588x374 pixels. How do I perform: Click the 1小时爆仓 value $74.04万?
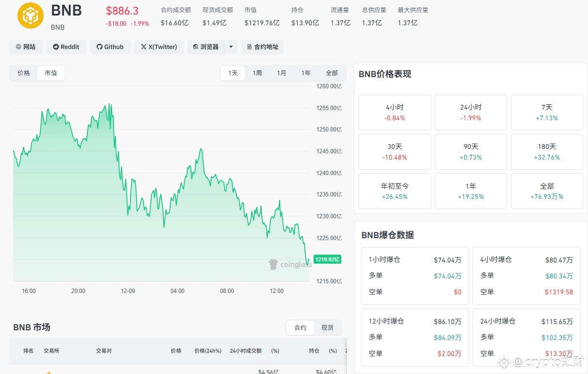coord(447,260)
